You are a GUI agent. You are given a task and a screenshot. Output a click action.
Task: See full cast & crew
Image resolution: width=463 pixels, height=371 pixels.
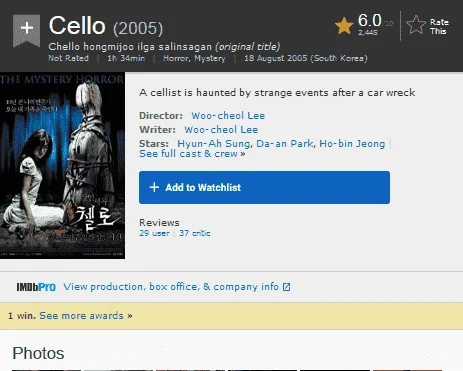click(x=192, y=154)
